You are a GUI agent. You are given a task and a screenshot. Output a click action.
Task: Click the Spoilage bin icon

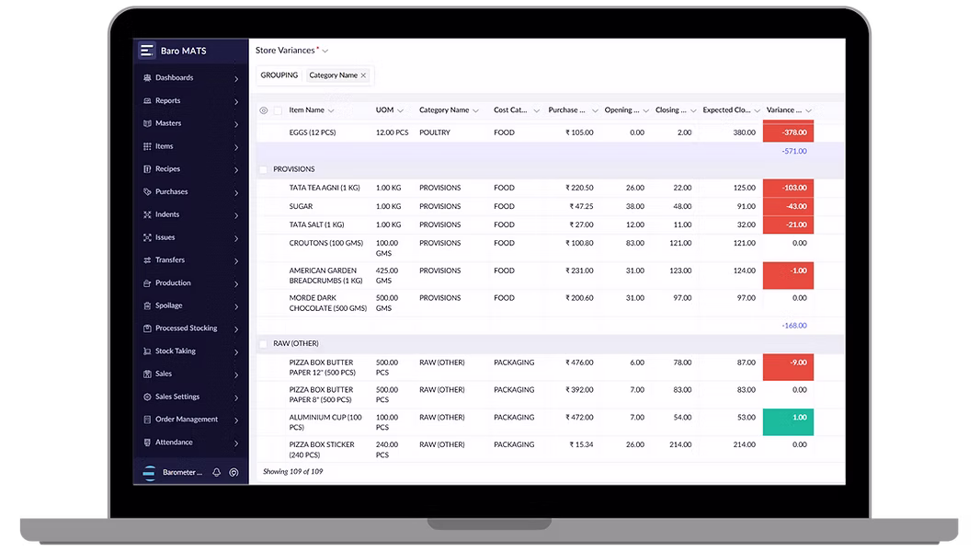click(x=147, y=305)
